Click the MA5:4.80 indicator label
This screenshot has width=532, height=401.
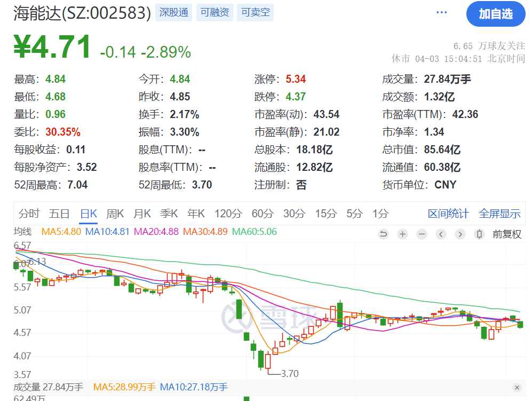61,232
